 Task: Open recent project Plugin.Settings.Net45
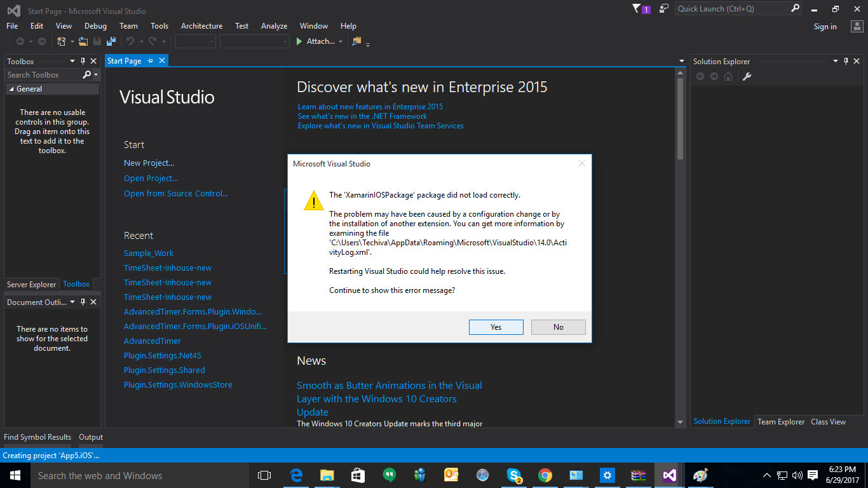[163, 356]
